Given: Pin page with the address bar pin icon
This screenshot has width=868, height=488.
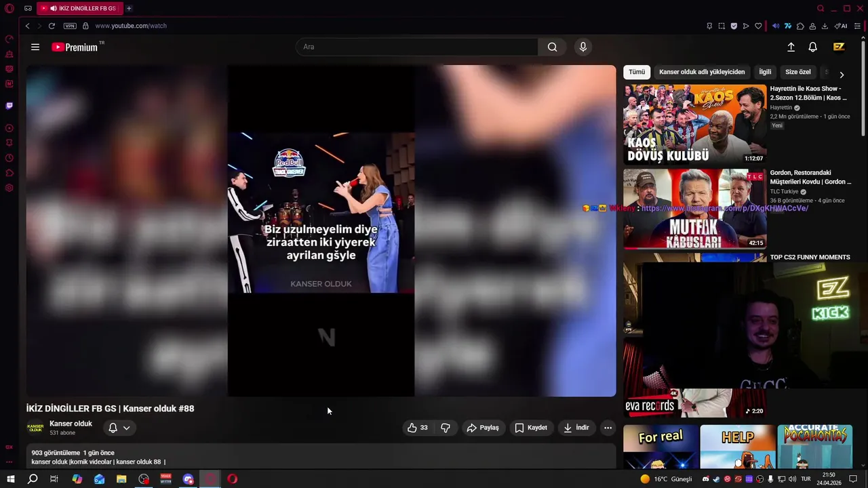Looking at the screenshot, I should point(709,26).
